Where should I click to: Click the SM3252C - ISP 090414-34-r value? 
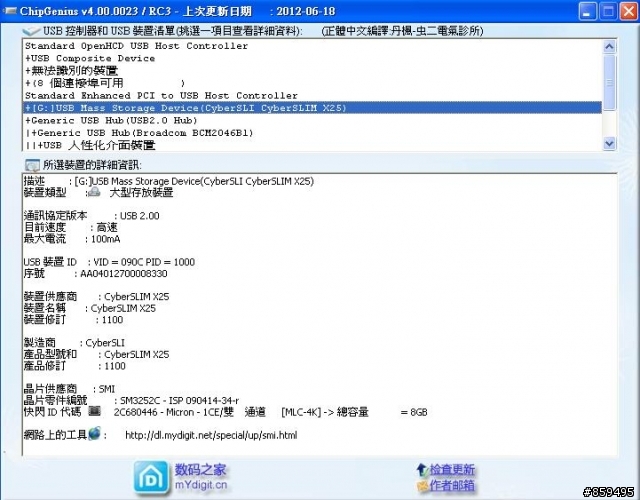[180, 400]
